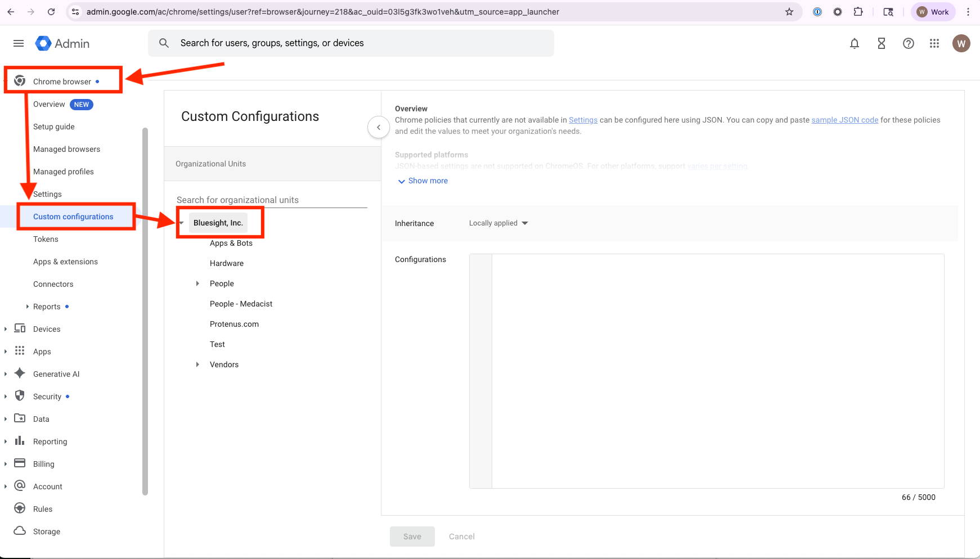Expand overview with Show more

click(423, 181)
